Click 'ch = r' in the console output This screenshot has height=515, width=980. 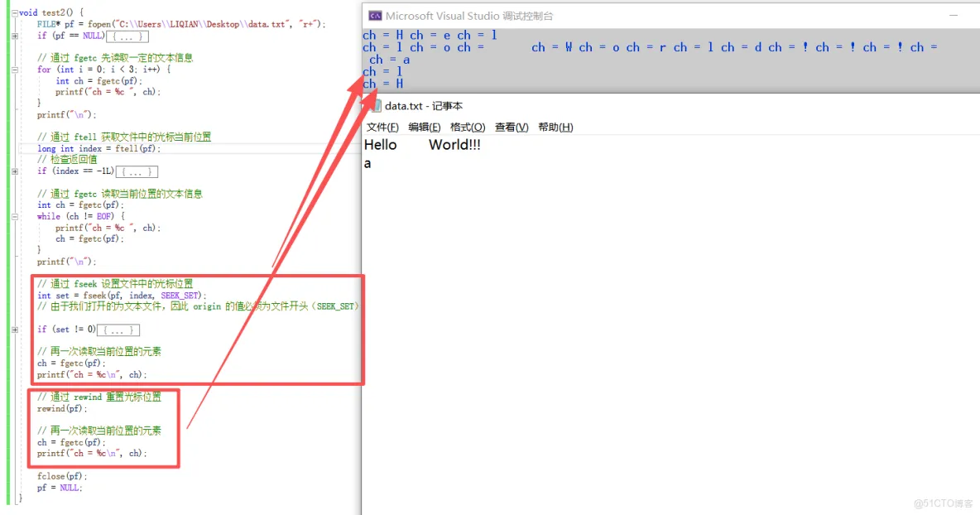point(647,47)
